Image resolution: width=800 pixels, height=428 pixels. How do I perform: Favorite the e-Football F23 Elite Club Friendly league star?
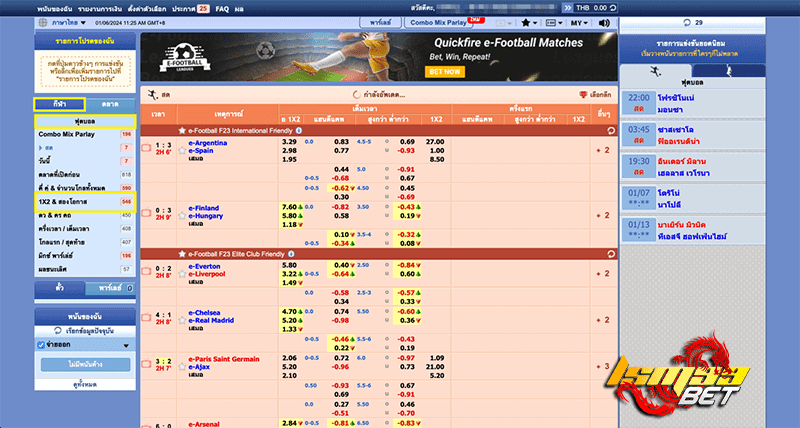[182, 254]
